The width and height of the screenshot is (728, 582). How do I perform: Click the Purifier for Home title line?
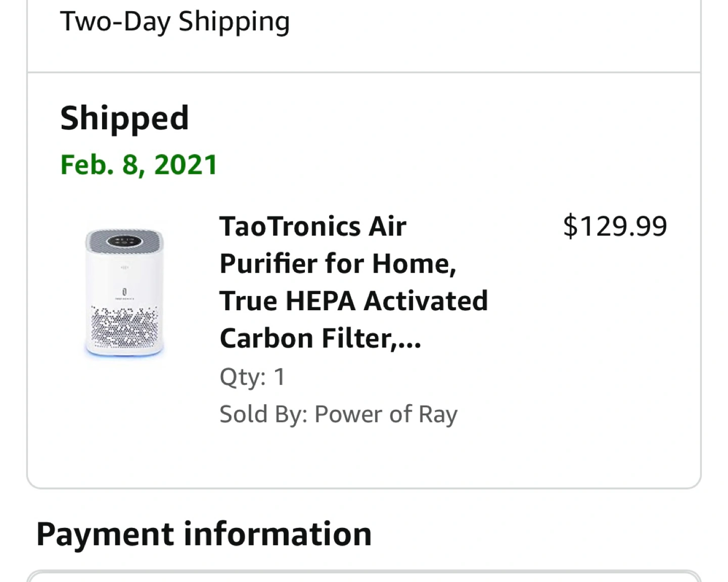point(338,263)
